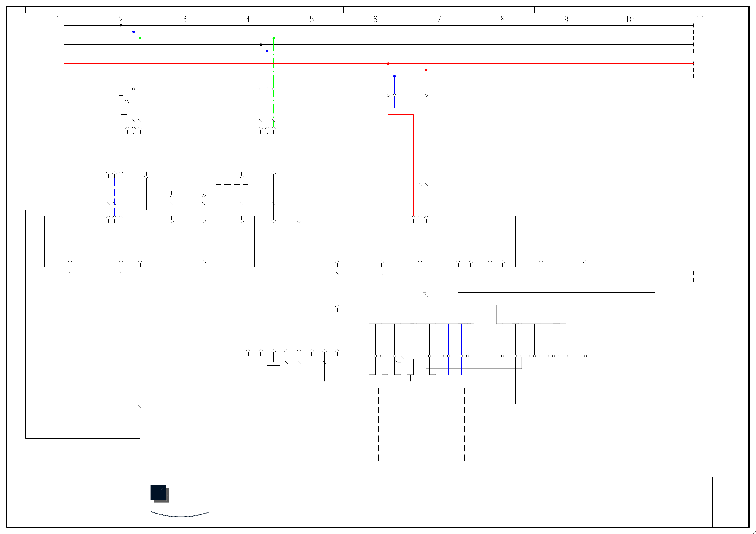Select the upper red junction dot on the red bus
The height and width of the screenshot is (534, 756).
point(388,63)
